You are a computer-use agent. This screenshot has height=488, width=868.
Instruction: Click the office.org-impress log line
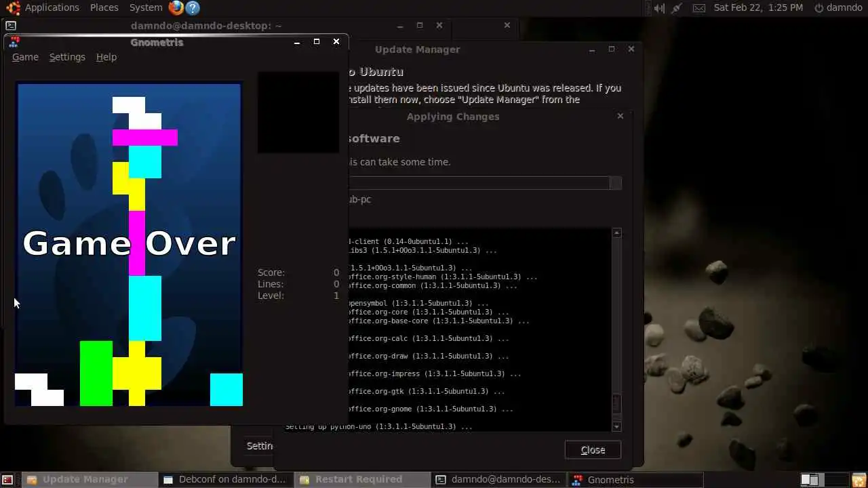pyautogui.click(x=434, y=373)
